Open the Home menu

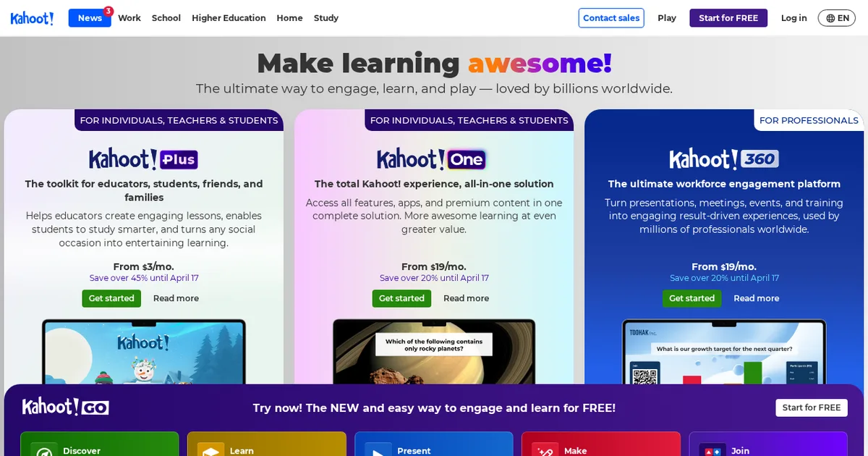(289, 18)
